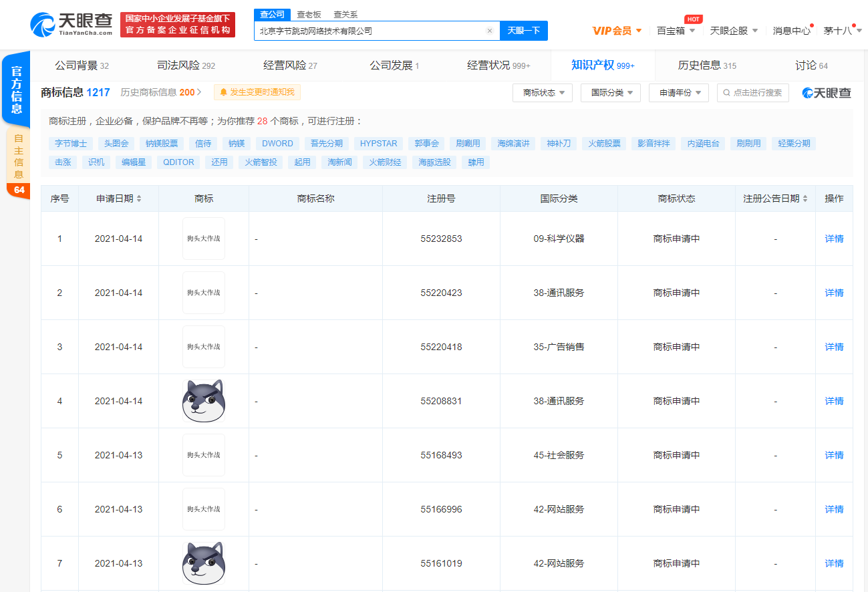Image resolution: width=868 pixels, height=592 pixels.
Task: Switch to the historical information tab
Action: 706,65
